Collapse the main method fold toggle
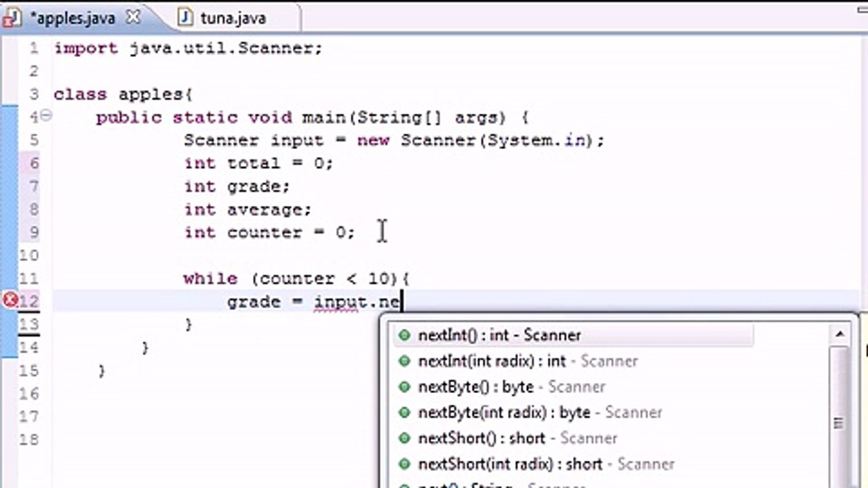 point(46,116)
